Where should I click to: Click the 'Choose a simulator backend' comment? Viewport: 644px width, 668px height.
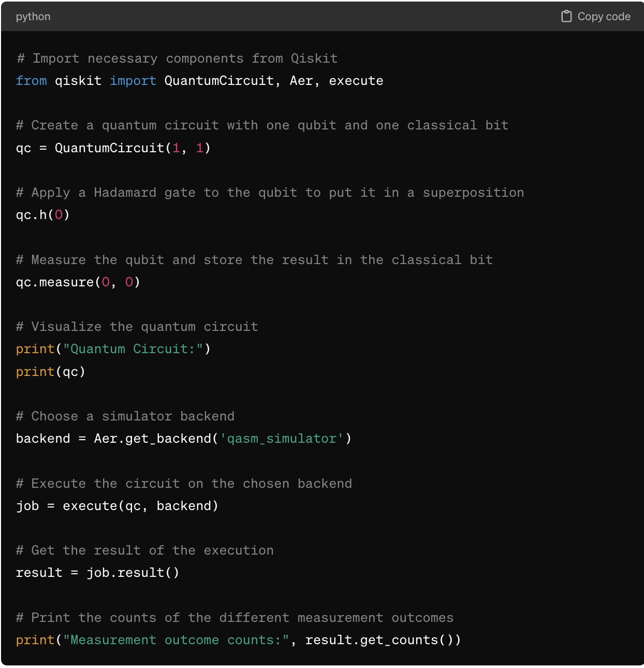click(125, 416)
